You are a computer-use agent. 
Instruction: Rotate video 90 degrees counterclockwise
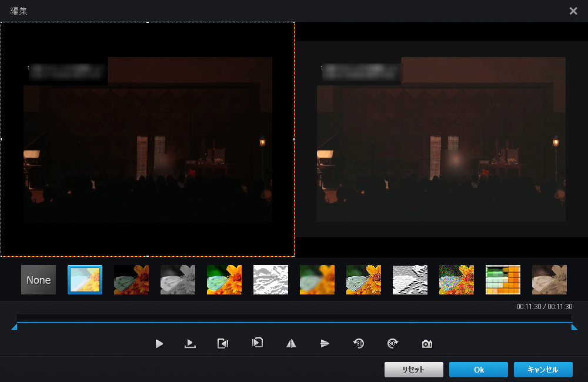pos(358,344)
